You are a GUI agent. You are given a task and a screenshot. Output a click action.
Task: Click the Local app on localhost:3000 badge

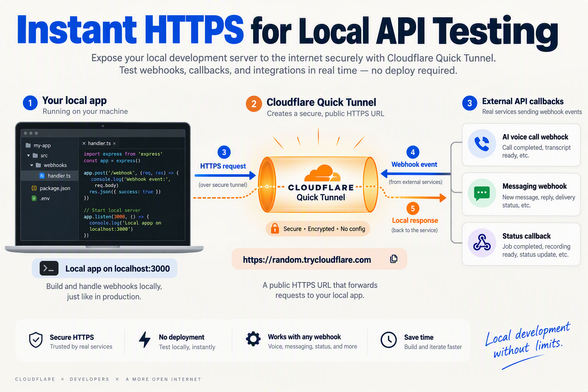[x=105, y=268]
